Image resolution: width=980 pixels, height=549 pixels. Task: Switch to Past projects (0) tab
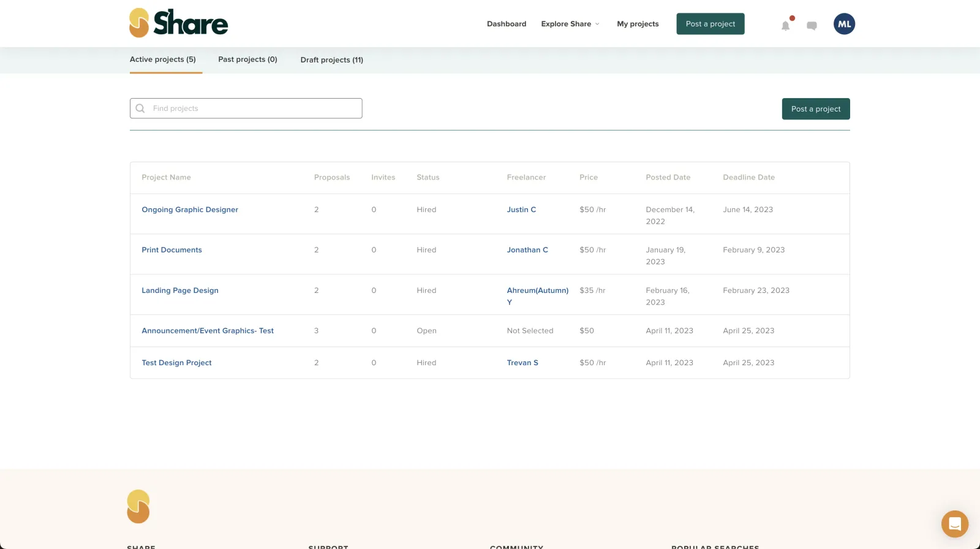247,59
